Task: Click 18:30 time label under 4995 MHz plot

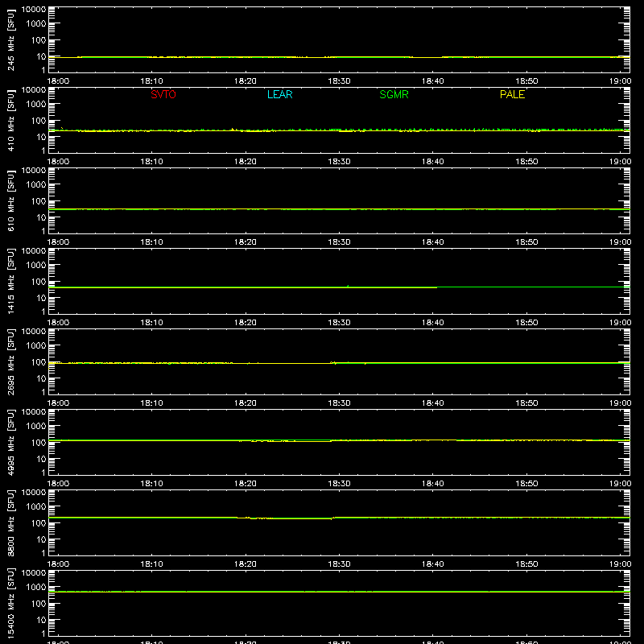Action: (339, 484)
